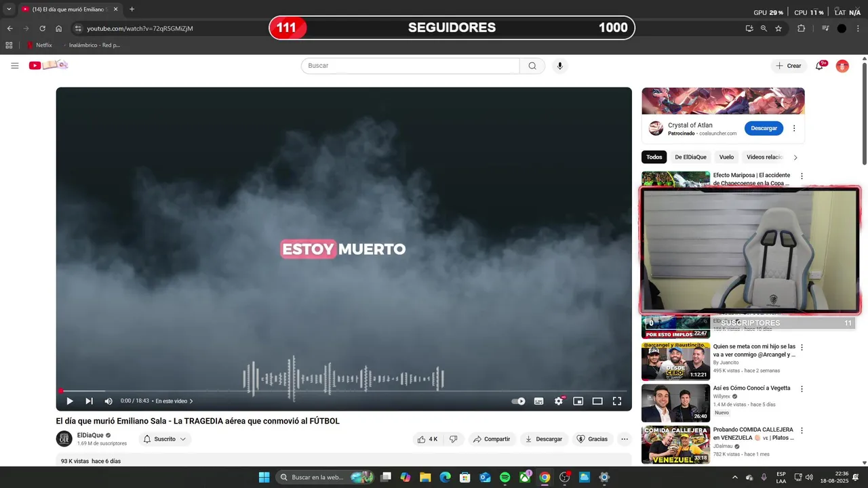Open a new Chrome tab
868x488 pixels.
[132, 9]
